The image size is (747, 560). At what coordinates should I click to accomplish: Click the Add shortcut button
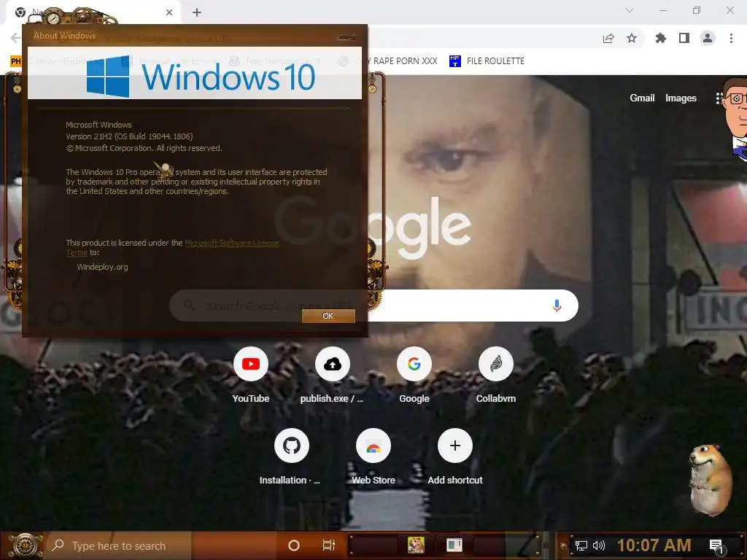455,456
